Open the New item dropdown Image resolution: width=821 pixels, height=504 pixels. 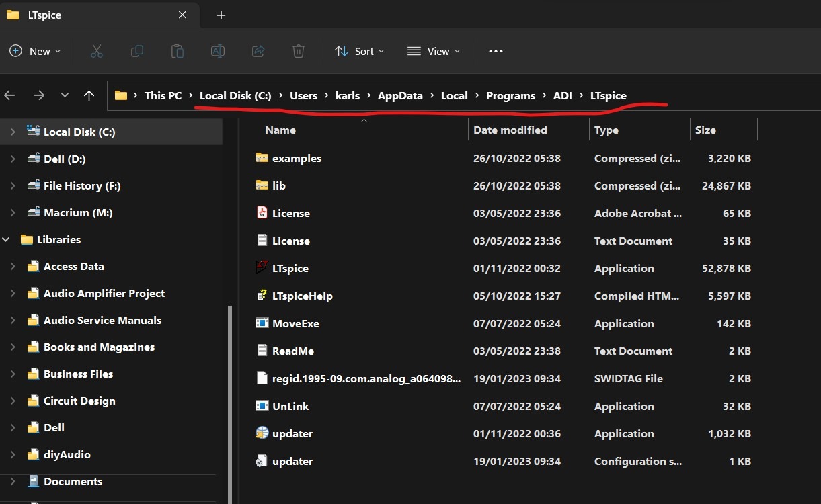tap(35, 51)
